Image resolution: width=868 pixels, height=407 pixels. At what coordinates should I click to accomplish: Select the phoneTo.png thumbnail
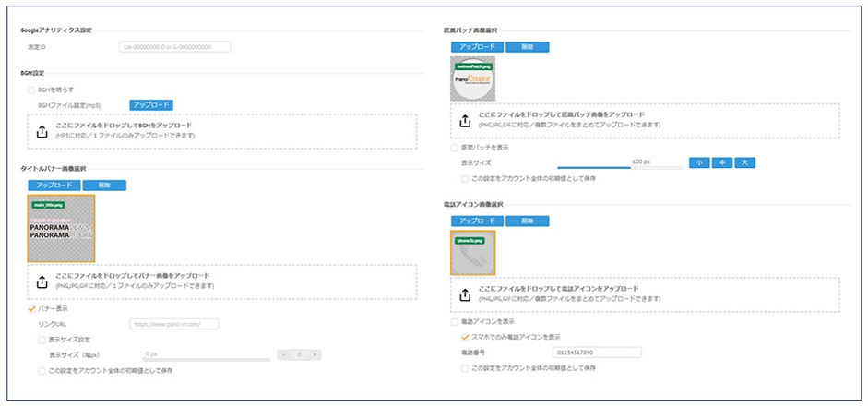(472, 253)
